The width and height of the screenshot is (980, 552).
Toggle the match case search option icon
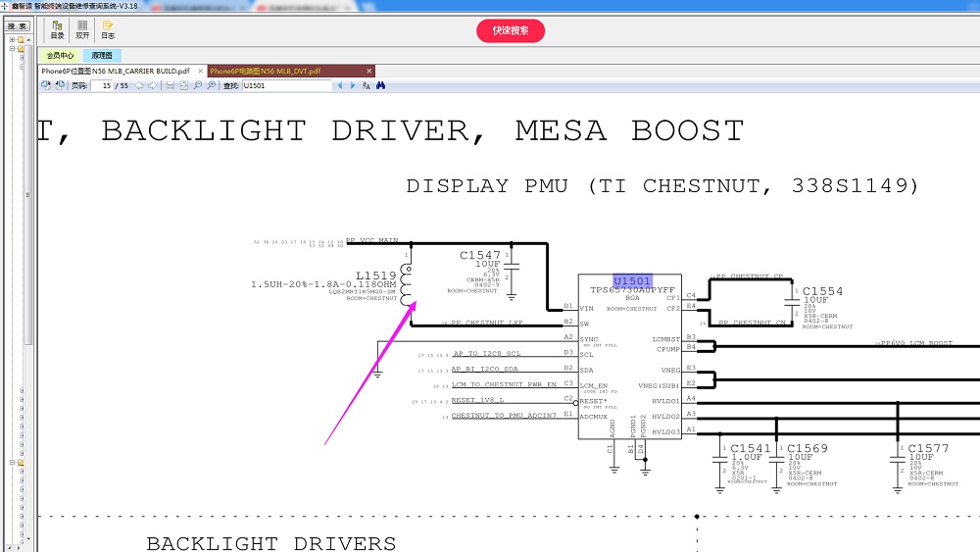pyautogui.click(x=367, y=85)
